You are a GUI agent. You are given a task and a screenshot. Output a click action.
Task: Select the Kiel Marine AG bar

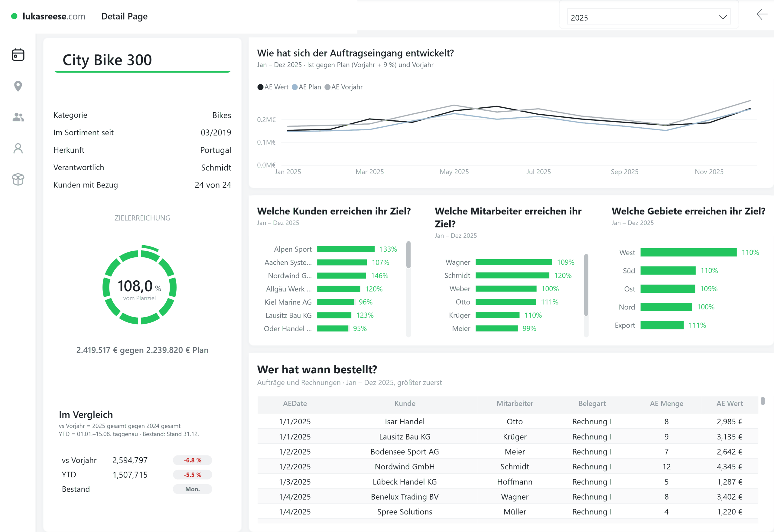(x=336, y=302)
